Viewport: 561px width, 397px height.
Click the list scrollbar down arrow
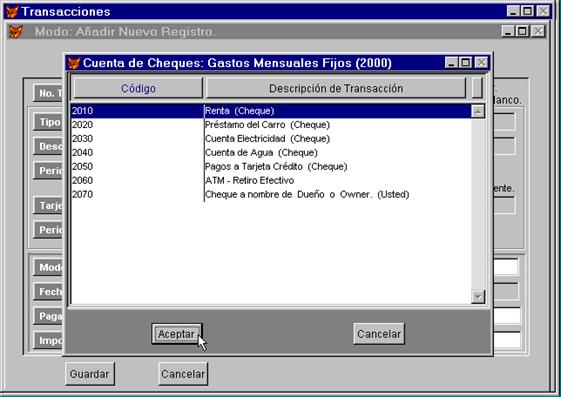(x=478, y=296)
